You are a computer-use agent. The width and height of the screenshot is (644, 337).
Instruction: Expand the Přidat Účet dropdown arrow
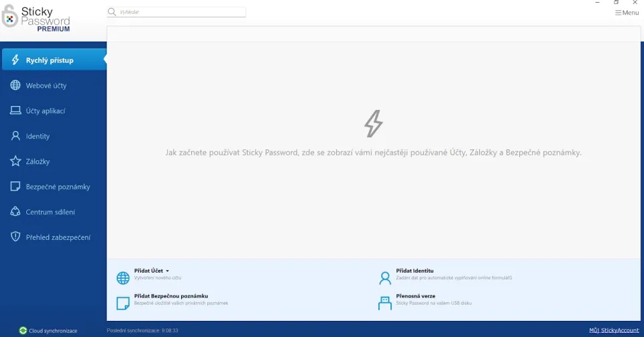[x=167, y=271]
